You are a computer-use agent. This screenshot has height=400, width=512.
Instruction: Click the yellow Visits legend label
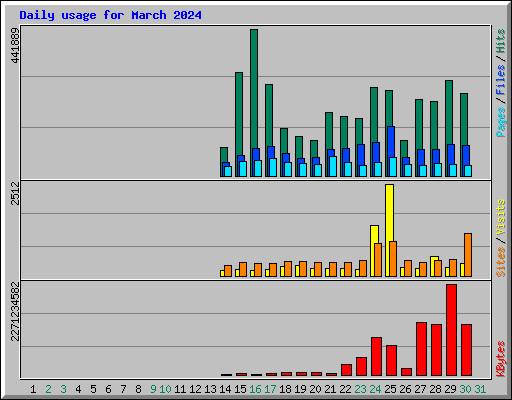pyautogui.click(x=501, y=218)
